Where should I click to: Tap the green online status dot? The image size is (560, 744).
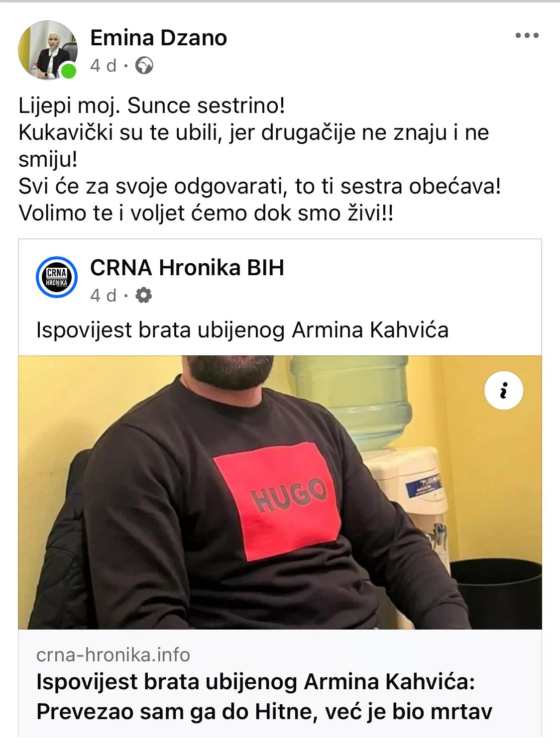tap(69, 71)
